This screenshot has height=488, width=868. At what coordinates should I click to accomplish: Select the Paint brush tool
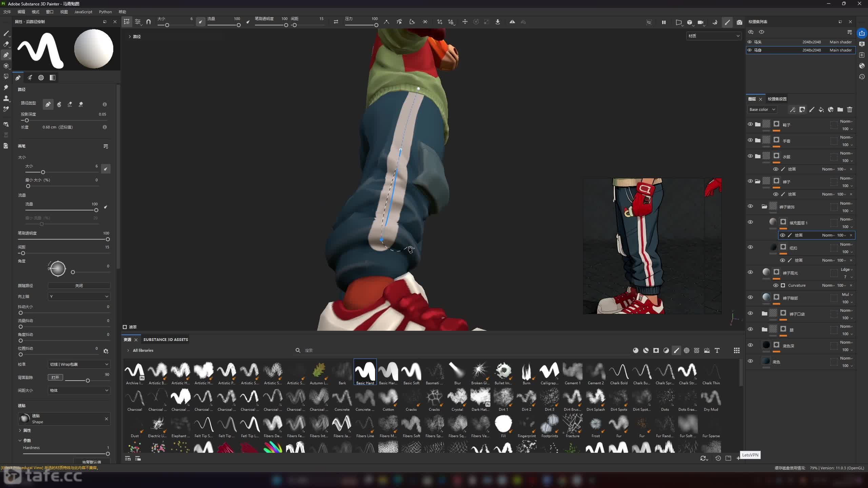tap(6, 33)
